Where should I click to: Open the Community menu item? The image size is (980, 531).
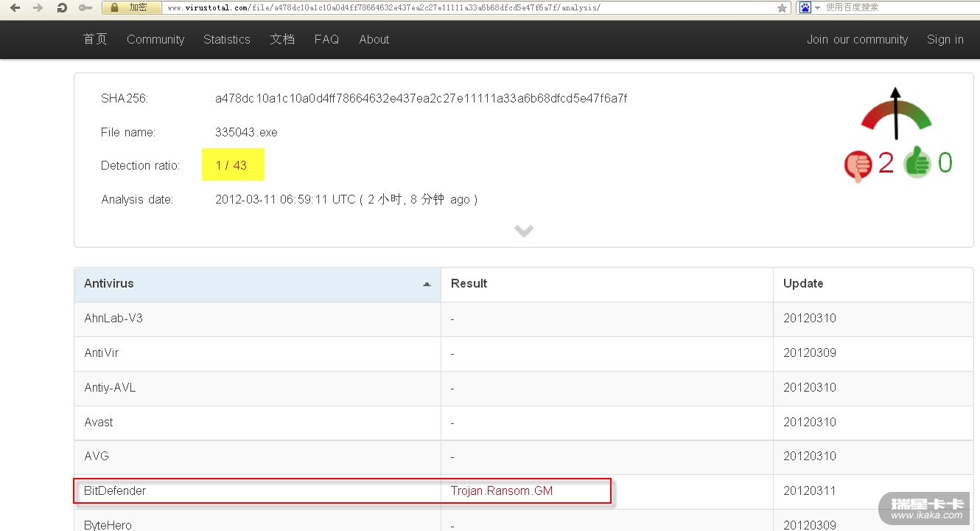155,39
